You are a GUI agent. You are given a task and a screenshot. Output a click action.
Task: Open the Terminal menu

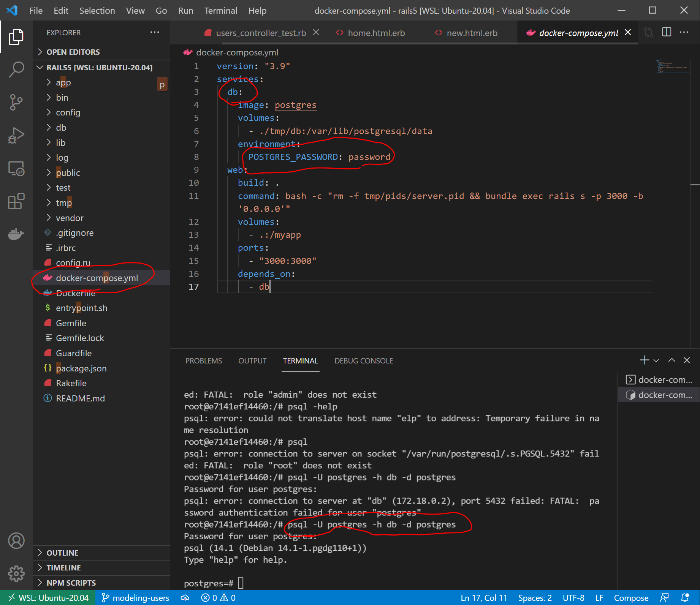pyautogui.click(x=221, y=11)
